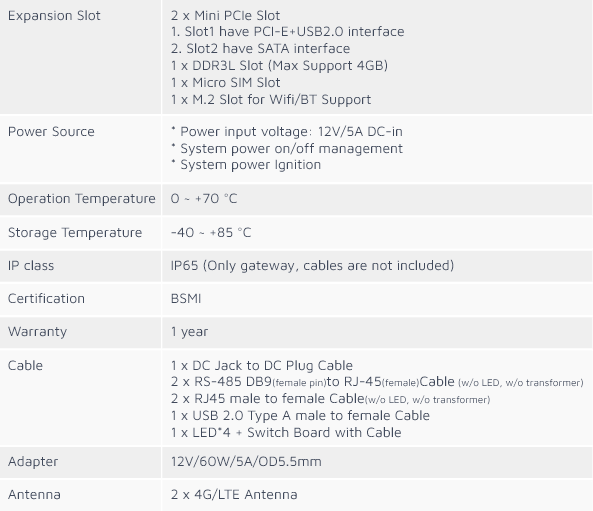Click the RS-485 DB9 to RJ-45 cable line
Image resolution: width=593 pixels, height=511 pixels.
377,382
